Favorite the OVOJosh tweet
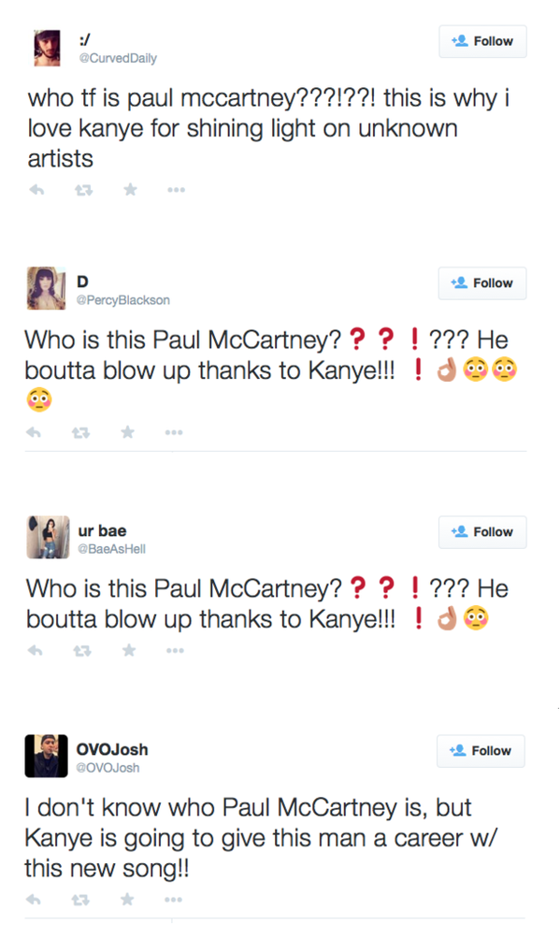Screen dimensions: 560x925 pos(127,899)
